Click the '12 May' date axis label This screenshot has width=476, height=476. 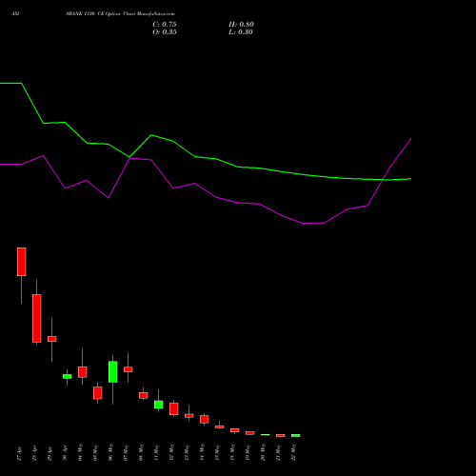pos(171,452)
